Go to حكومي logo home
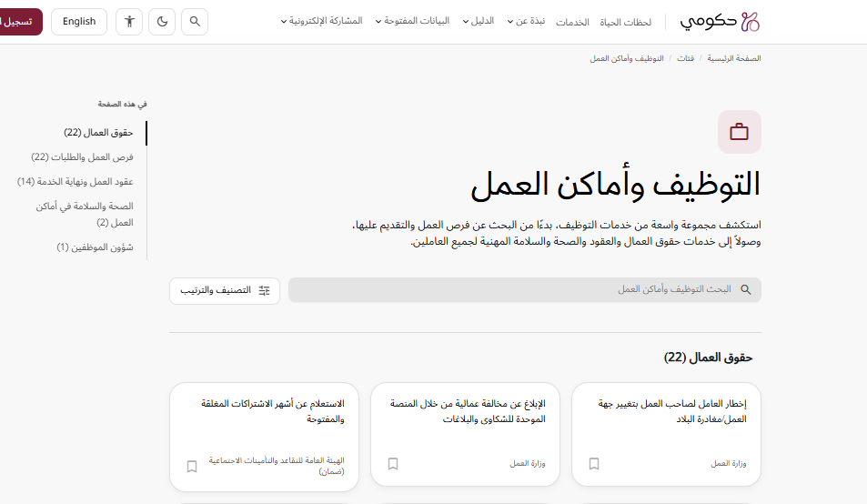Viewport: 867px width, 504px height. pos(720,22)
